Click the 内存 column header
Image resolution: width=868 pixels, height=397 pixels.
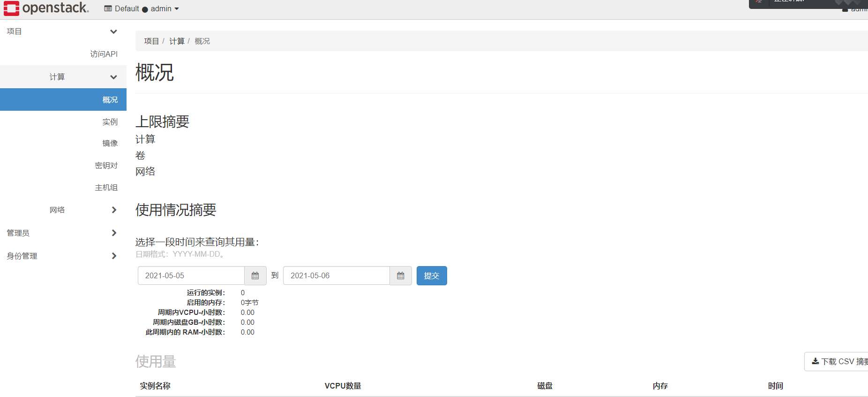click(660, 386)
